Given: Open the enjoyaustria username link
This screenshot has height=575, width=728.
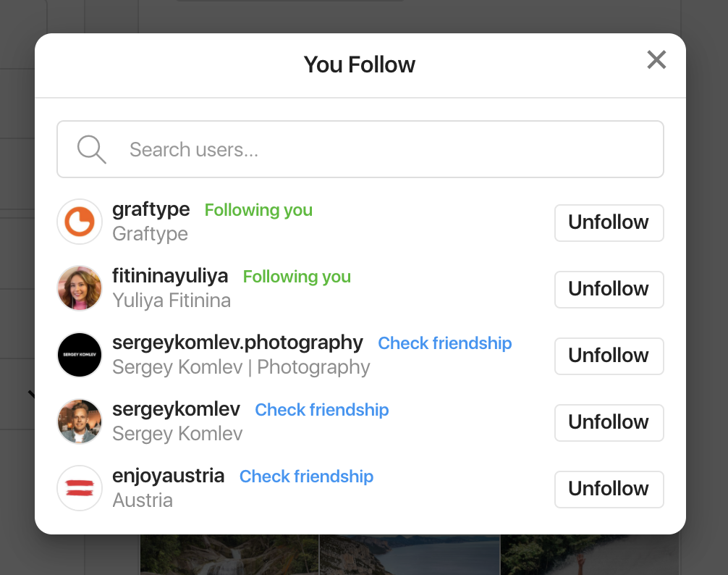Looking at the screenshot, I should coord(169,476).
